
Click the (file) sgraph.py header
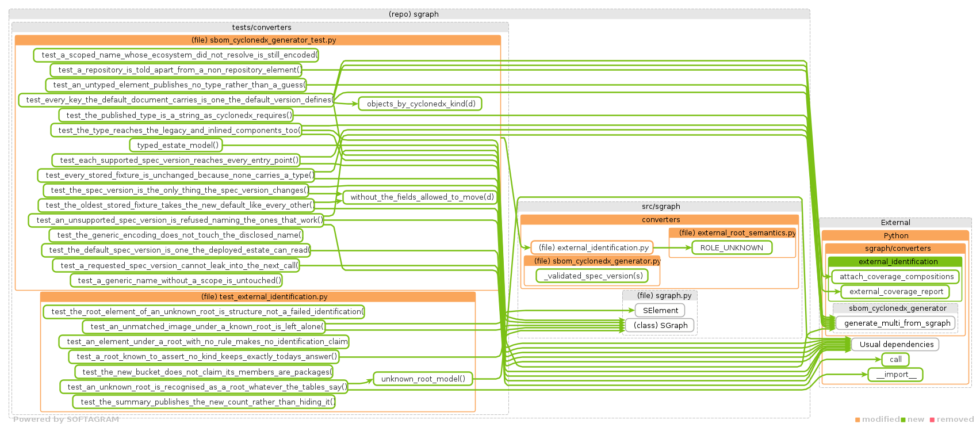660,295
